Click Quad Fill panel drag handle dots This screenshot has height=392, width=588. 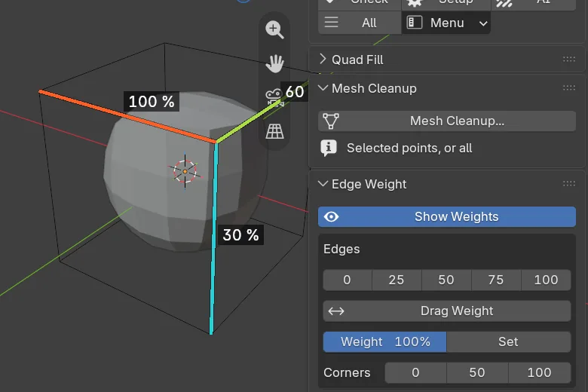coord(569,60)
